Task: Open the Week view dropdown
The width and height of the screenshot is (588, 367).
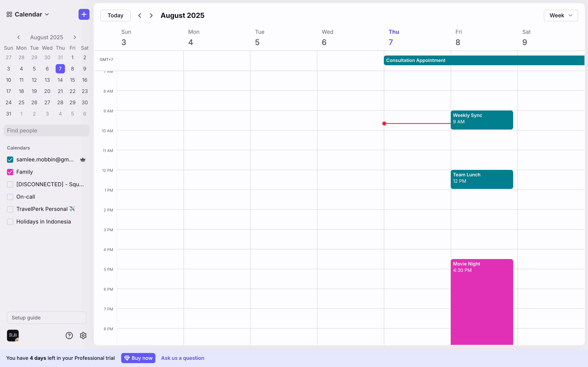Action: (561, 16)
